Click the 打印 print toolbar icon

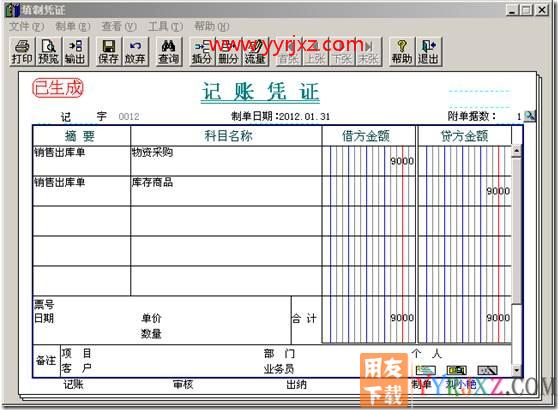(22, 52)
